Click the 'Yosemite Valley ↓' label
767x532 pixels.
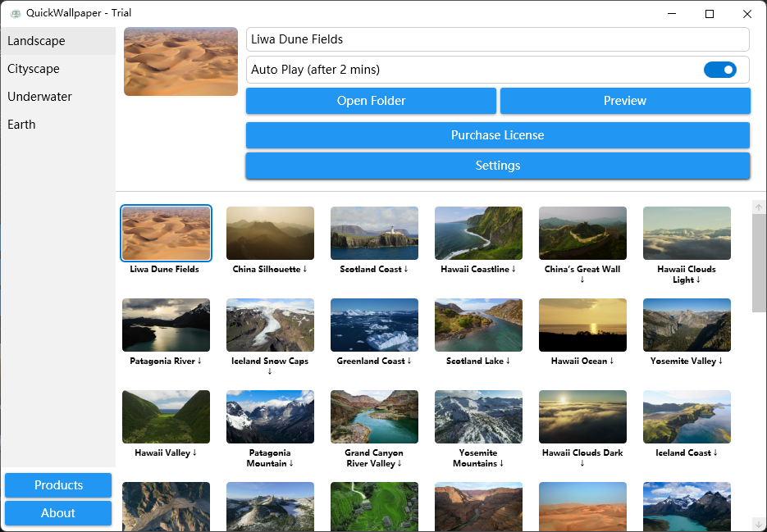point(687,361)
